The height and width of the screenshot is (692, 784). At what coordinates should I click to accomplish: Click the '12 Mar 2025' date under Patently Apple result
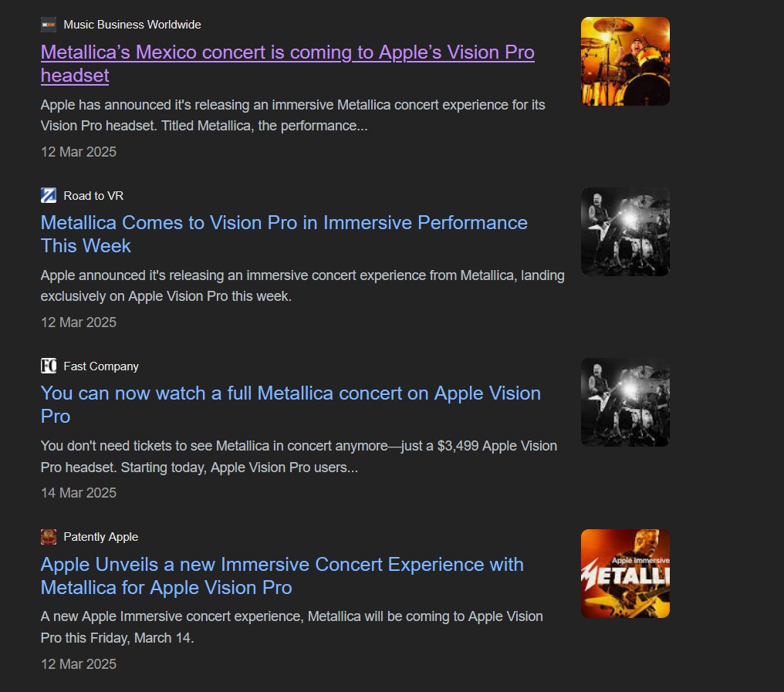click(x=79, y=664)
